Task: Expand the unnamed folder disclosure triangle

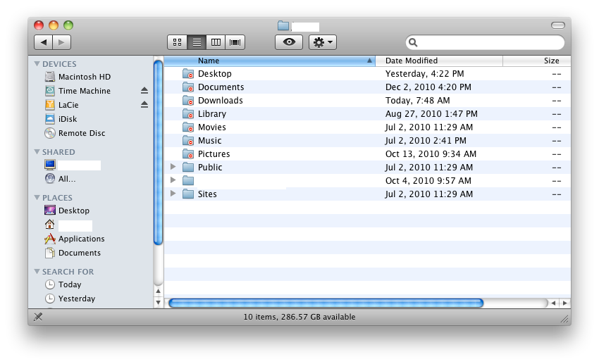Action: [173, 180]
